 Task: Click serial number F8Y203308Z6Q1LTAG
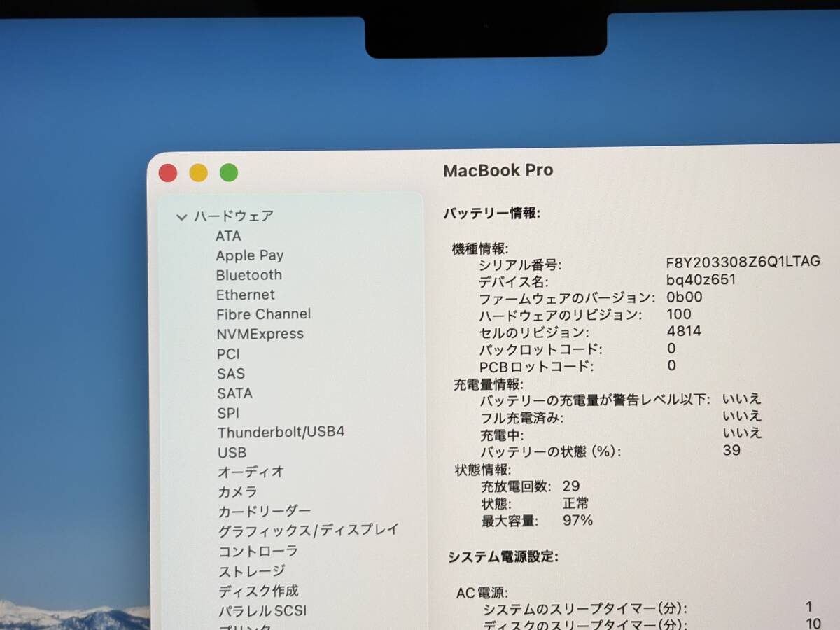point(743,262)
